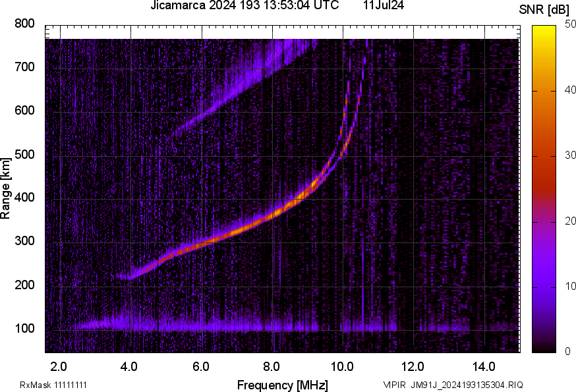Click the colorbar 30 tick label
The image size is (576, 392).
[x=570, y=155]
